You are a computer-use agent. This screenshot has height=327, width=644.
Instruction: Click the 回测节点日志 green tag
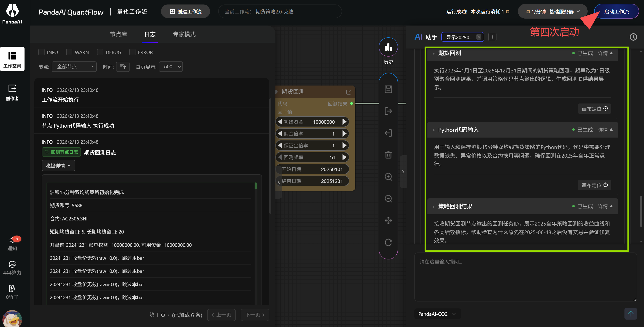point(61,152)
